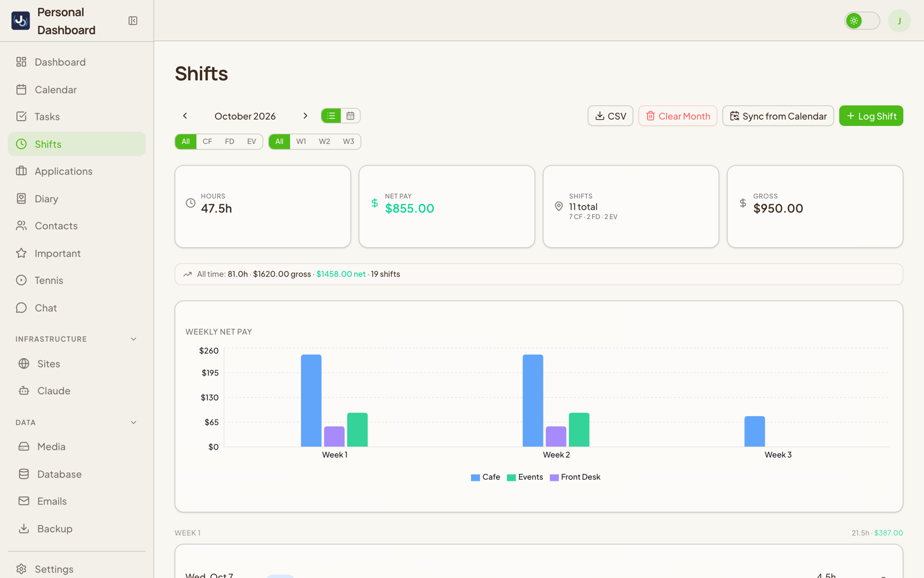Screen dimensions: 924x578
Task: Collapse the sidebar panel icon
Action: (x=133, y=21)
